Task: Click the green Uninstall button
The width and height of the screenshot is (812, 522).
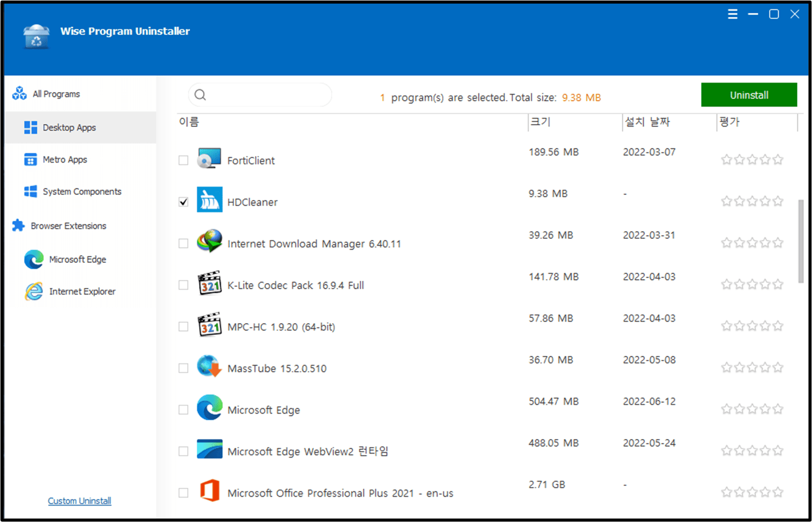Action: tap(749, 95)
